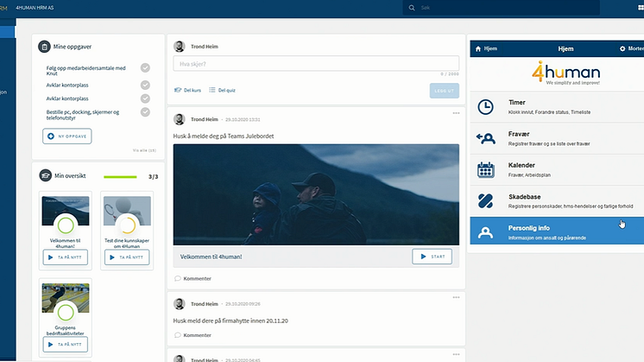Open the settings gear in right panel header

[622, 49]
